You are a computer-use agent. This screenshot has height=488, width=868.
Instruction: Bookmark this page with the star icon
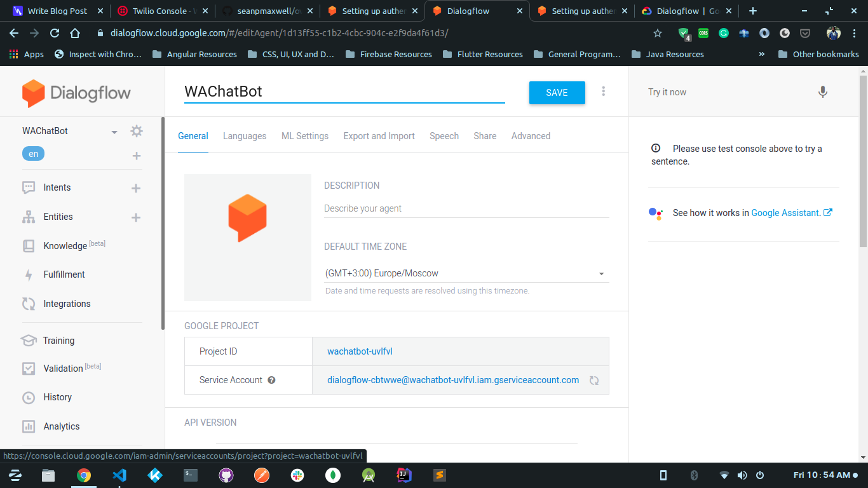pos(658,33)
